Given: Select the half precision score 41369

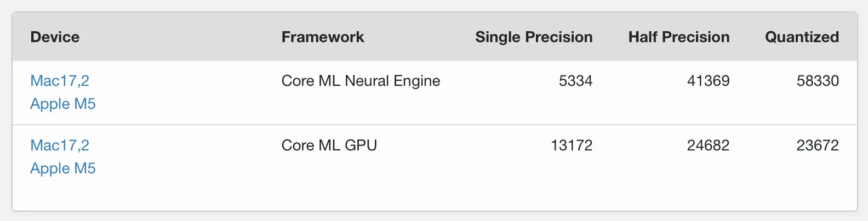Looking at the screenshot, I should [x=708, y=81].
